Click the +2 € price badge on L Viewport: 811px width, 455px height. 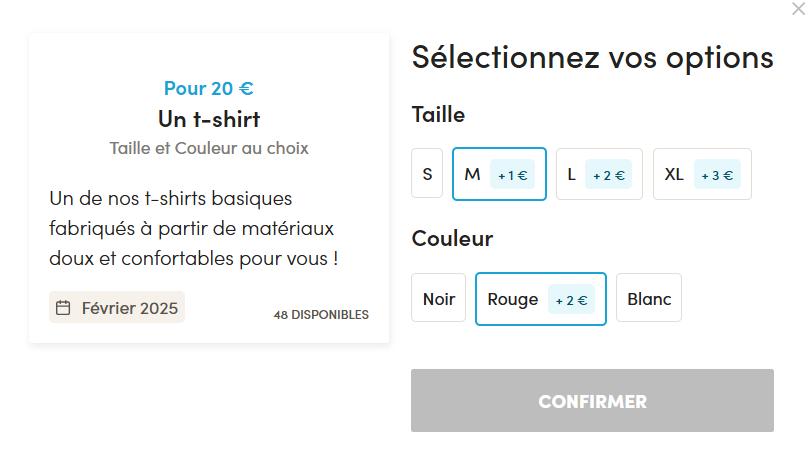pyautogui.click(x=609, y=175)
